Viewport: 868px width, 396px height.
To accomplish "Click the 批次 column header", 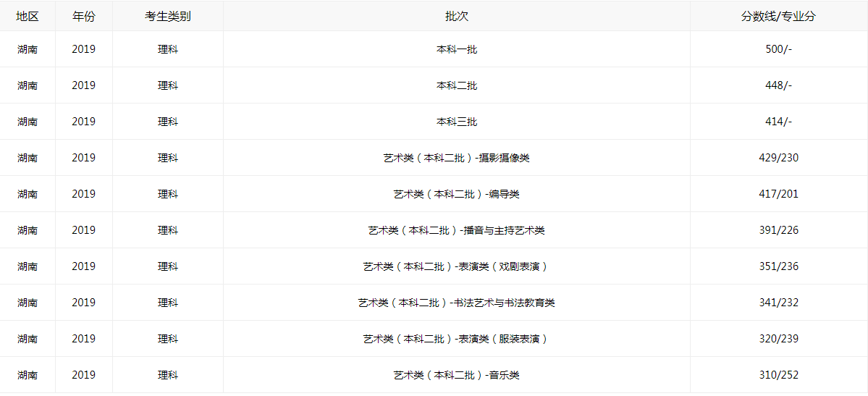I will point(457,16).
